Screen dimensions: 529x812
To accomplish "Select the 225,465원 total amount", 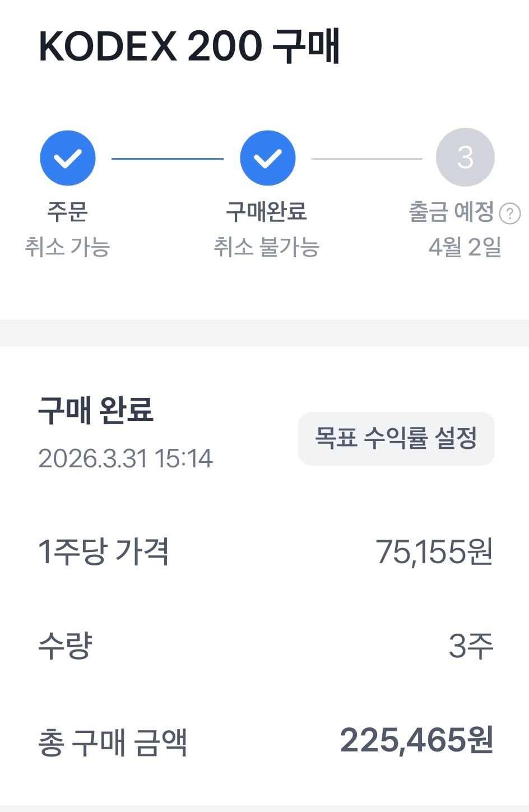I will (x=417, y=740).
